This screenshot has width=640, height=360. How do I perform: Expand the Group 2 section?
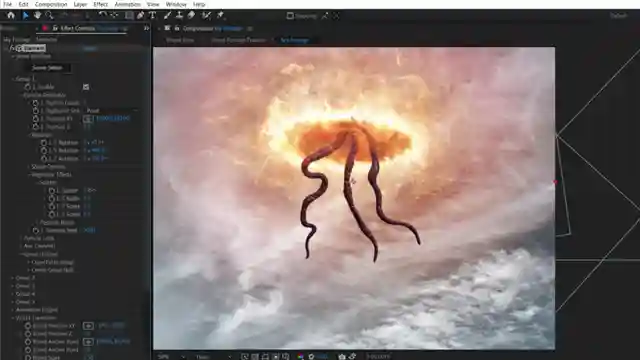[13, 278]
